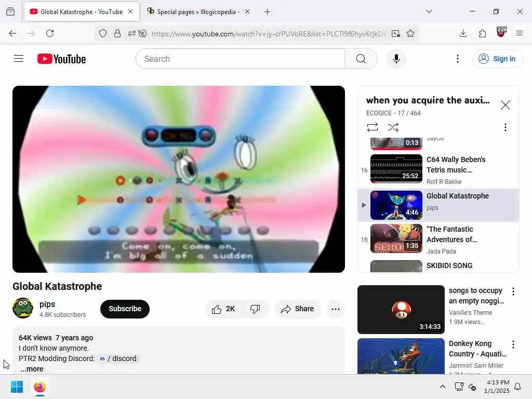Image resolution: width=532 pixels, height=399 pixels.
Task: Open Donkey Kong Country Aquatic suggestion thumbnail
Action: tap(401, 356)
